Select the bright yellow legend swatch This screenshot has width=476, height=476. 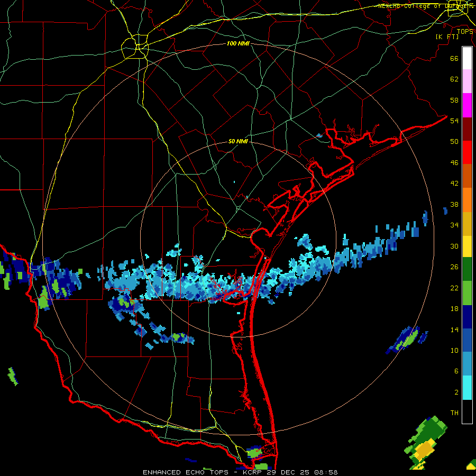(467, 246)
